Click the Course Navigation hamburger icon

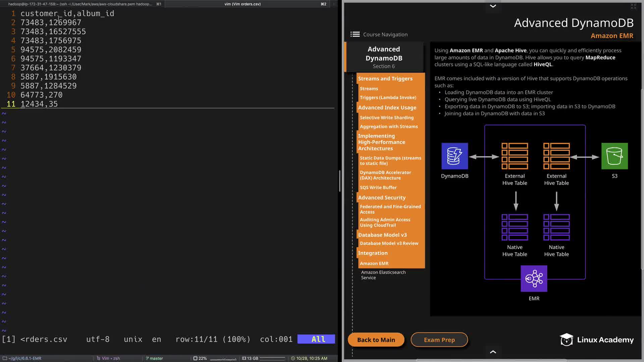click(355, 34)
